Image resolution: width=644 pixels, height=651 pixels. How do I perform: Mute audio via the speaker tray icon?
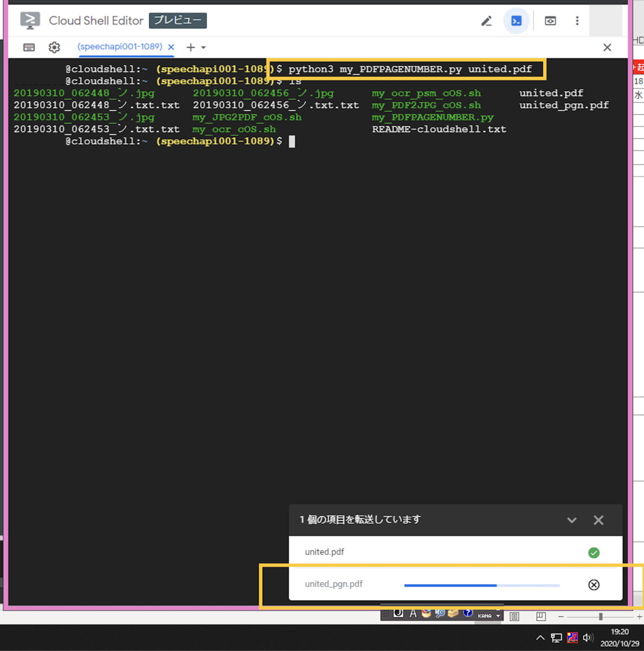588,638
